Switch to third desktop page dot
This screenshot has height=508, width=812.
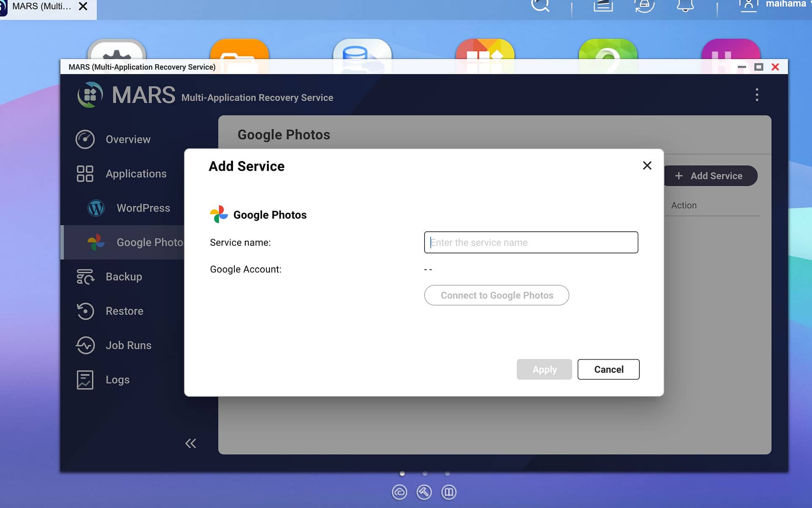pos(447,473)
